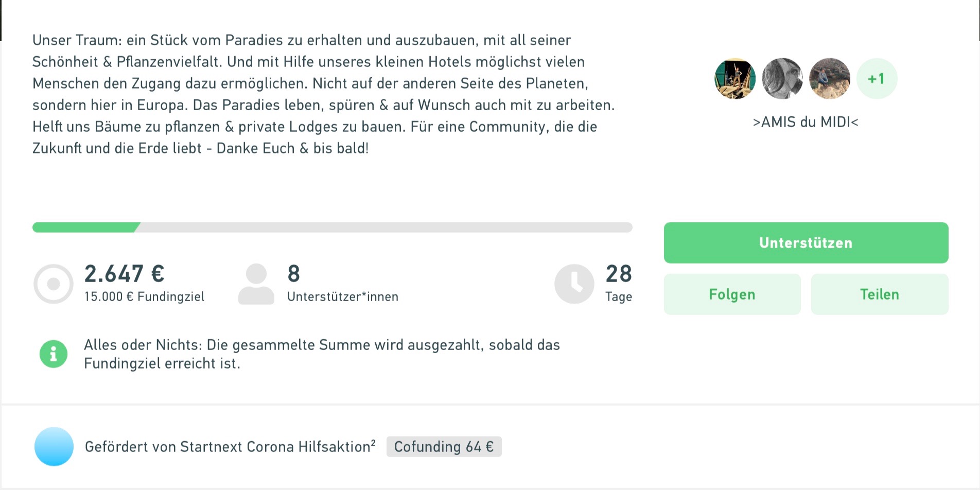Click the Cofunding 64 € badge
The width and height of the screenshot is (980, 490).
point(444,447)
